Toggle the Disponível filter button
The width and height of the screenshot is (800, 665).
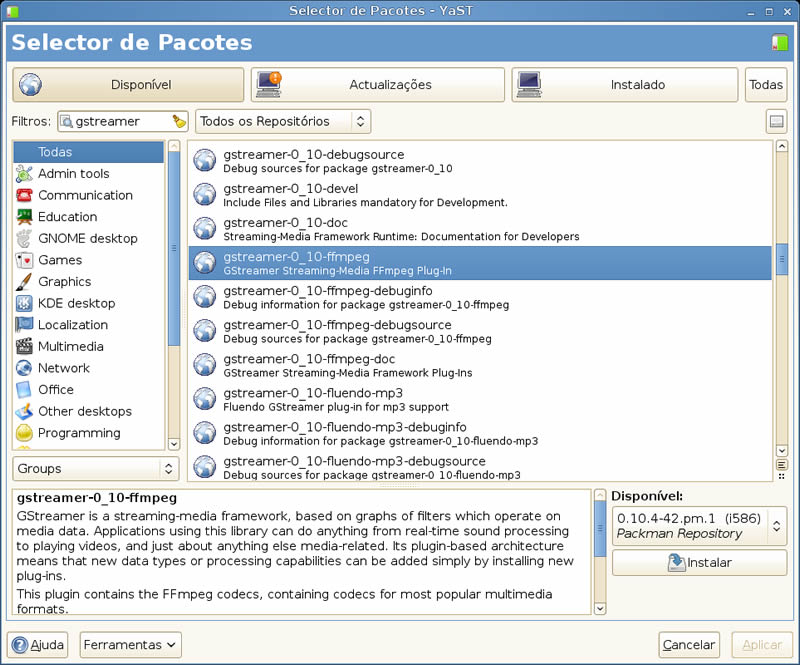tap(128, 85)
